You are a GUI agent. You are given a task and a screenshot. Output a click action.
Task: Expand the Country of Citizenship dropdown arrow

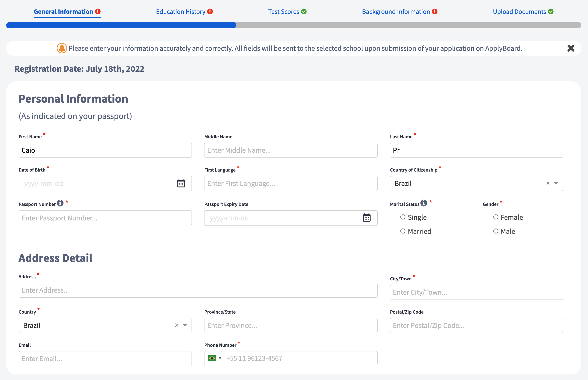[x=556, y=183]
